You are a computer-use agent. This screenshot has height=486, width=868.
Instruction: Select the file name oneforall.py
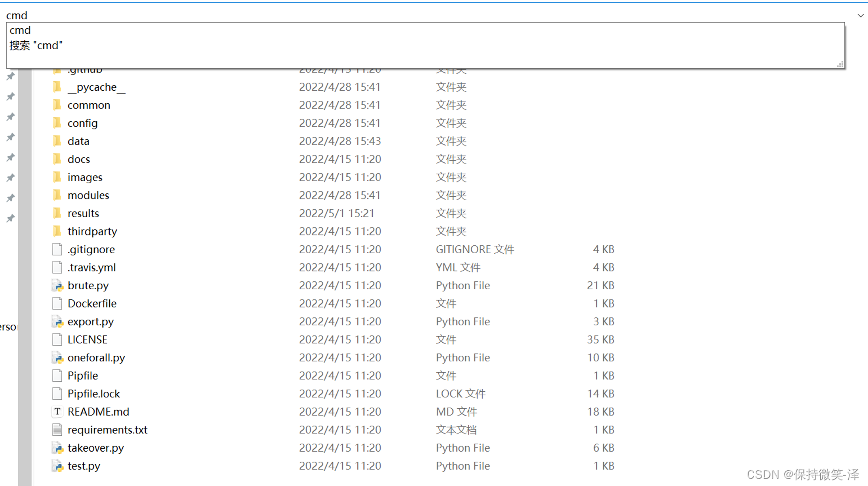96,357
